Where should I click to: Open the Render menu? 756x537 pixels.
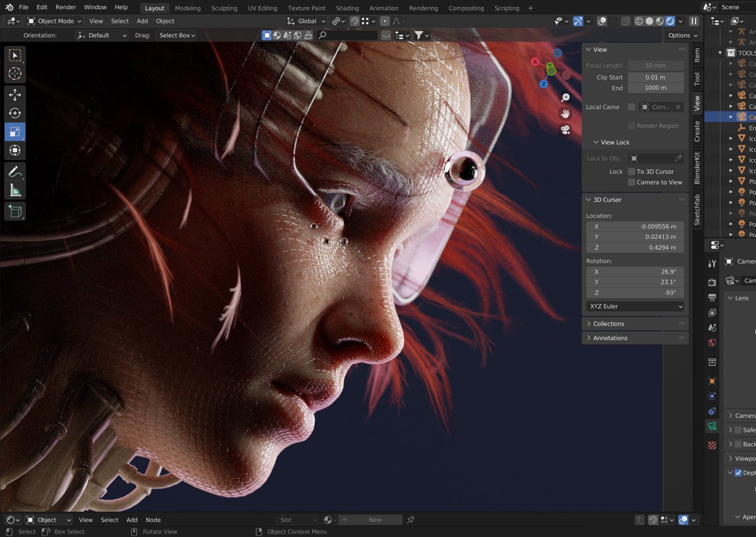coord(66,8)
